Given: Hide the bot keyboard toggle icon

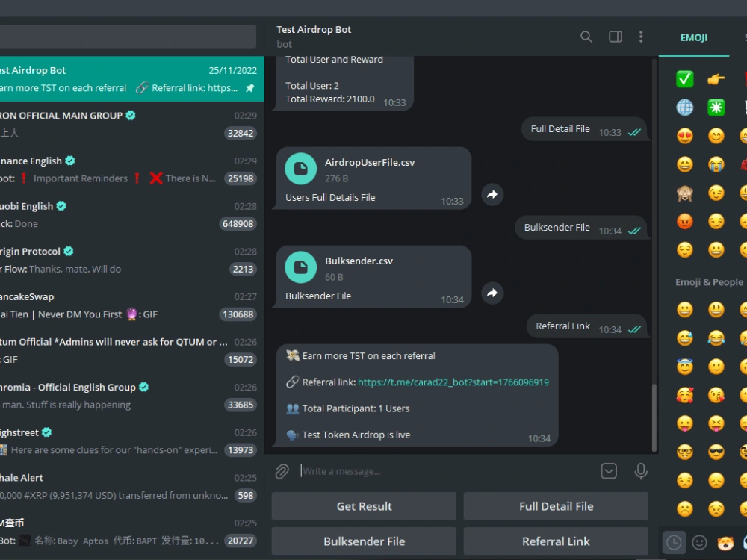Looking at the screenshot, I should coord(609,471).
